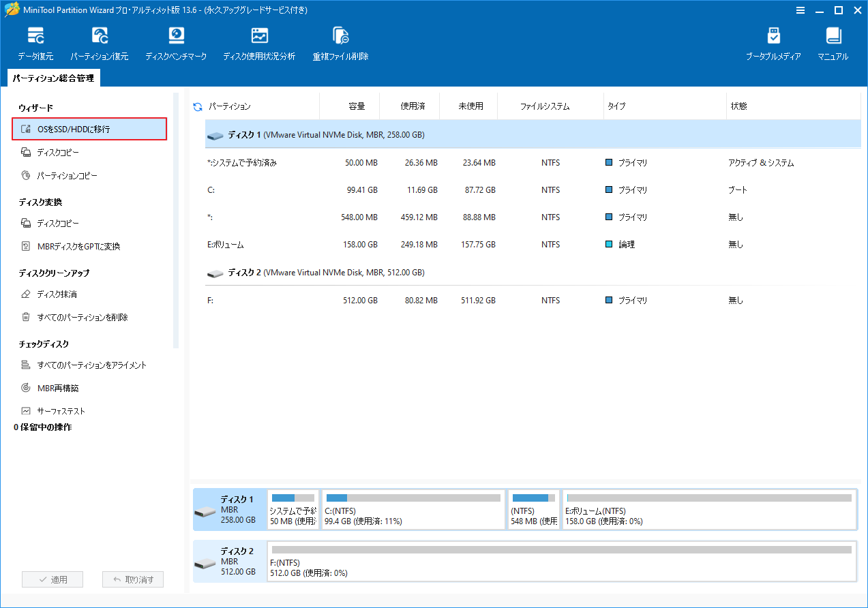Image resolution: width=868 pixels, height=608 pixels.
Task: Open the hamburger menu in titlebar
Action: [x=800, y=10]
